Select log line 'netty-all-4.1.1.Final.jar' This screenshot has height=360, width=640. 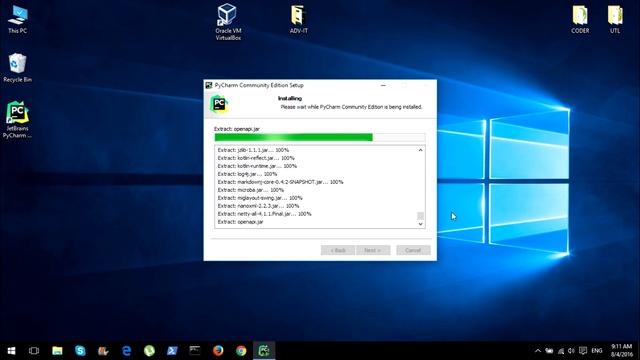point(264,214)
